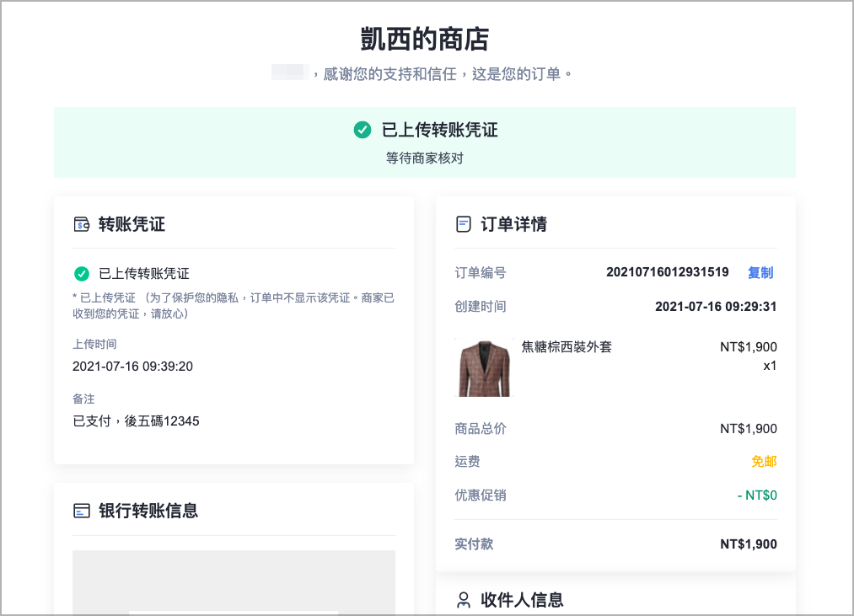Click the 订单详情 document icon
Viewport: 854px width, 616px height.
click(x=464, y=224)
